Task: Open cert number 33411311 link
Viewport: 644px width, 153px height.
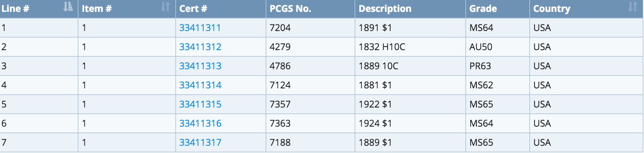Action: tap(200, 28)
